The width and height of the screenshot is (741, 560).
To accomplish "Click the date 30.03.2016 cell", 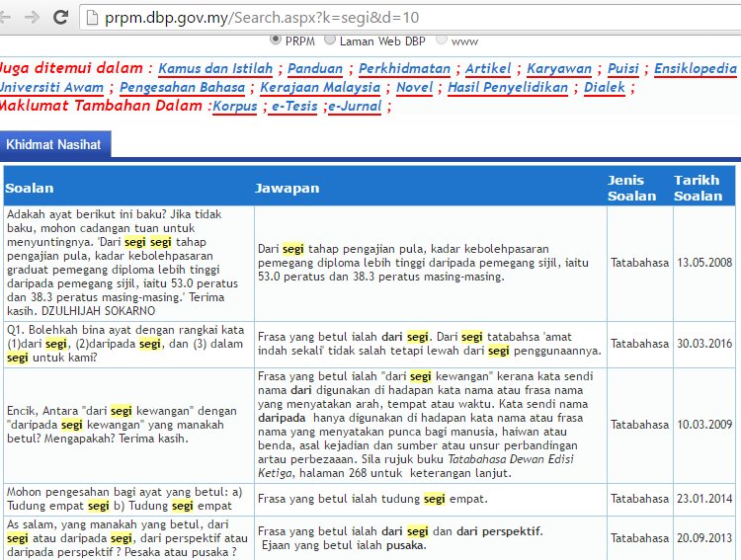I will tap(704, 344).
